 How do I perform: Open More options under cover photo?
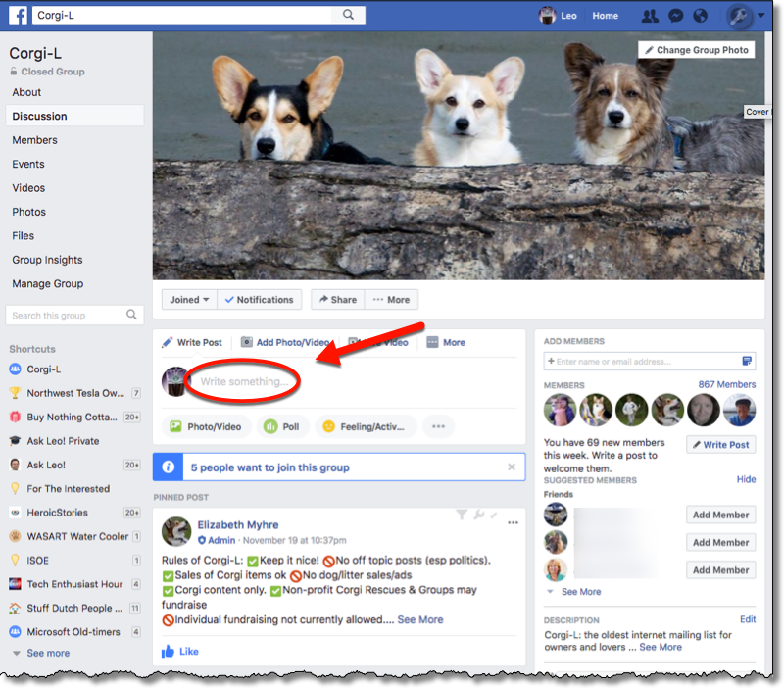(391, 300)
